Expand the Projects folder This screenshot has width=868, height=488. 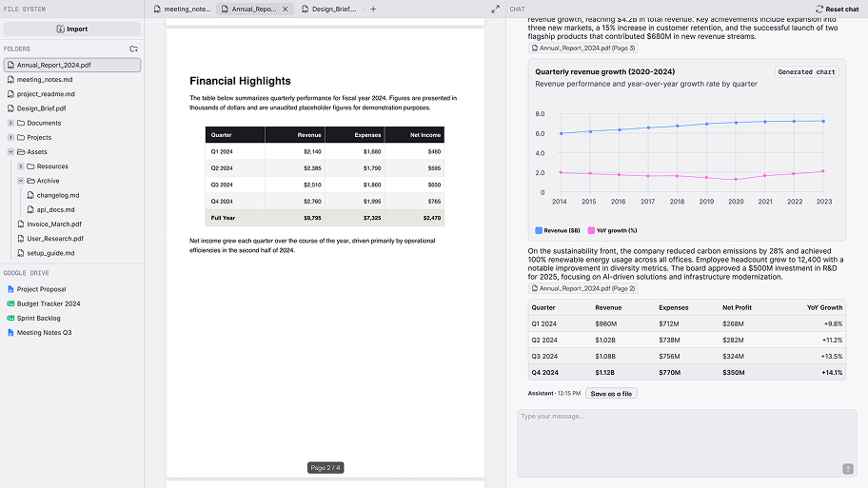(10, 137)
